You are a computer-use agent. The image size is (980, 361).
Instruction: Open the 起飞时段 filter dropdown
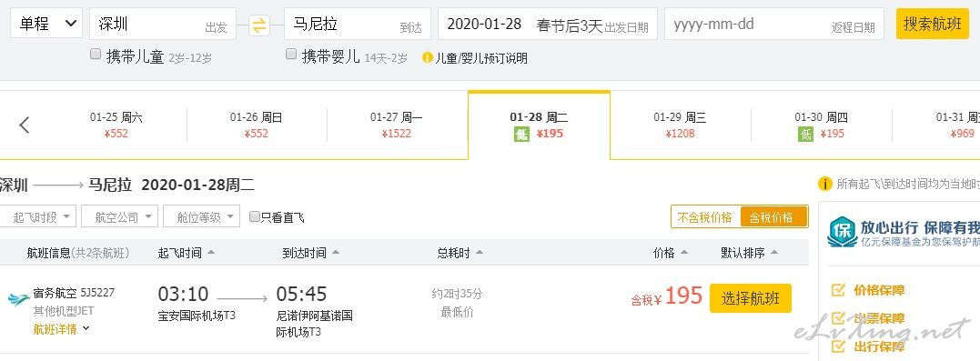38,216
